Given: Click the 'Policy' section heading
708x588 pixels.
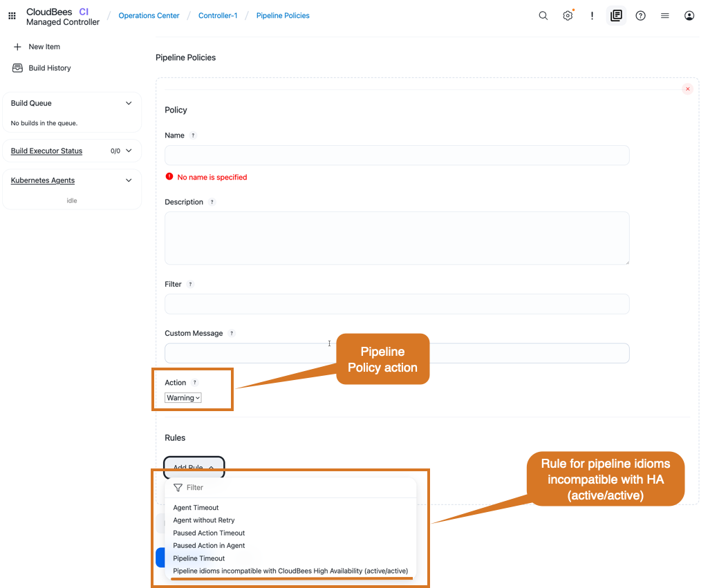Looking at the screenshot, I should click(x=176, y=110).
